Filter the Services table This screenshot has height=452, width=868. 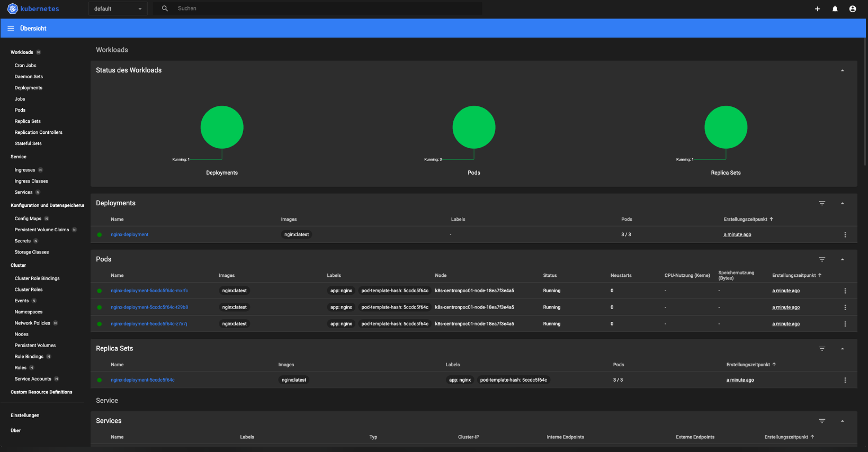tap(822, 421)
